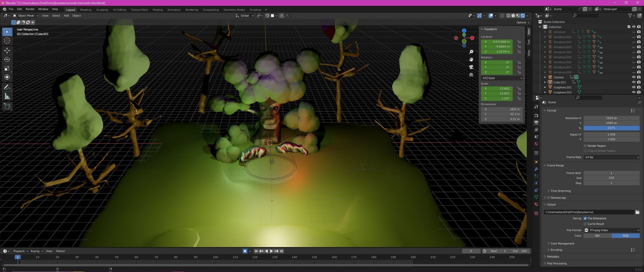
Task: Hide the Camera object with eye icon
Action: [x=634, y=77]
